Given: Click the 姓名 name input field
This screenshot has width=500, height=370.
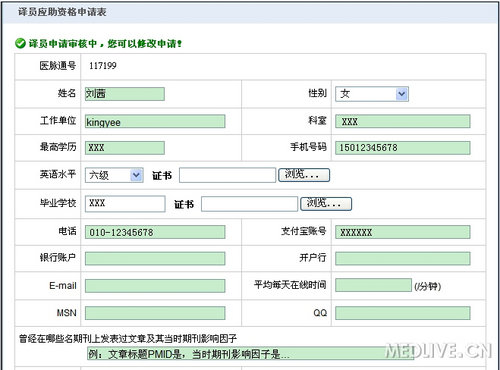Looking at the screenshot, I should click(125, 94).
